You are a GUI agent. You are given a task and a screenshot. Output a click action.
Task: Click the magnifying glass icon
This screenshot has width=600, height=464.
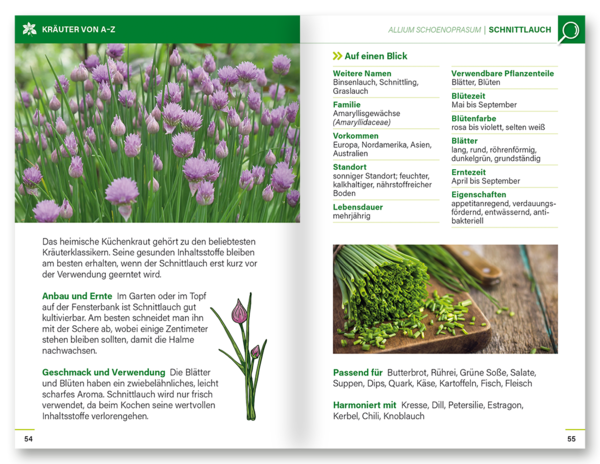point(570,31)
